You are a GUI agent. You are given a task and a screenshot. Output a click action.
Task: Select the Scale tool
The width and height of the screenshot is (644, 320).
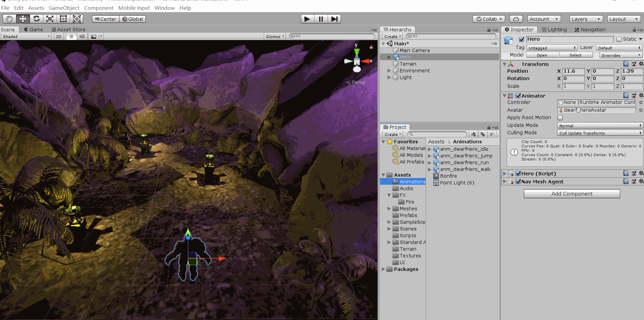coord(50,19)
